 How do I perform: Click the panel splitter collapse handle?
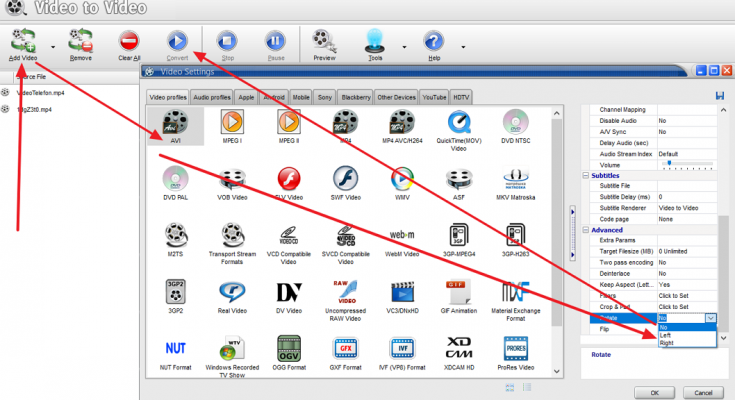pos(573,233)
